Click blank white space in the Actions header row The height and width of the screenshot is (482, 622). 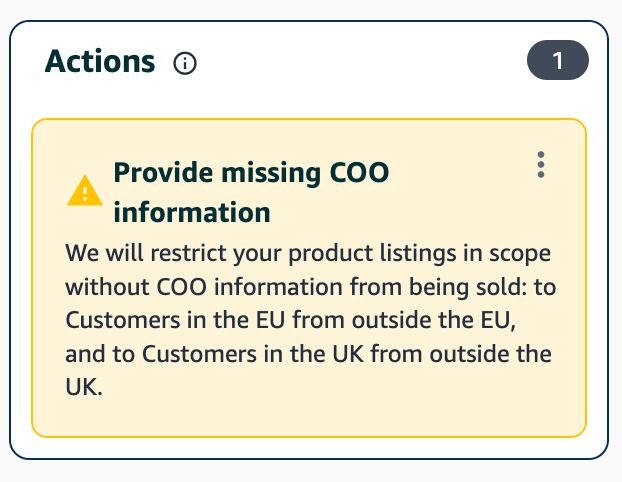pyautogui.click(x=360, y=62)
